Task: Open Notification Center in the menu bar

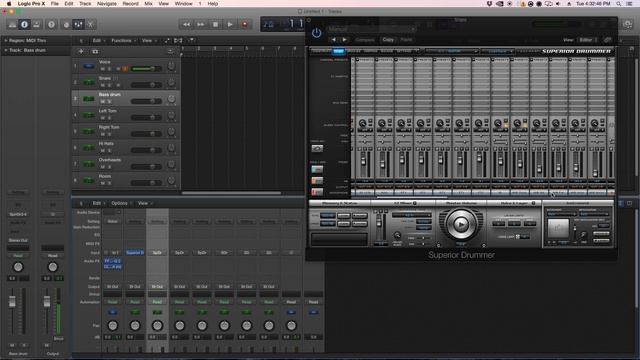Action: 630,4
